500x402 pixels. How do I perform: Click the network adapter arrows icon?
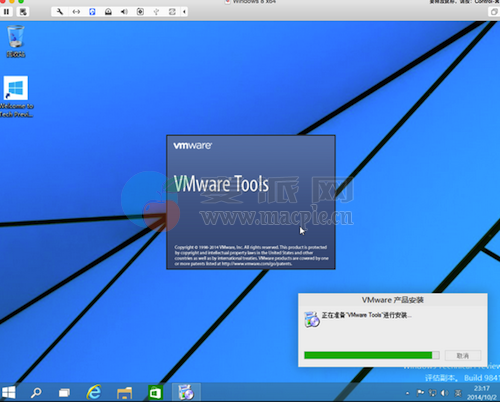(76, 12)
